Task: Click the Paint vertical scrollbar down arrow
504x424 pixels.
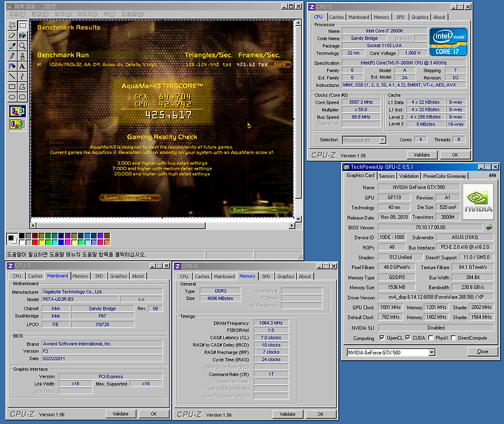Action: (298, 219)
